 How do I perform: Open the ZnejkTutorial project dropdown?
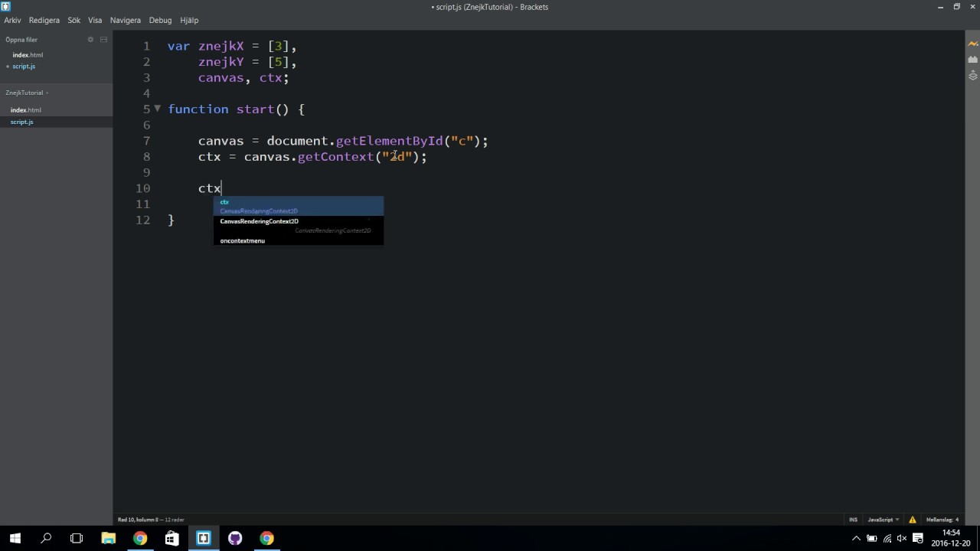point(27,93)
